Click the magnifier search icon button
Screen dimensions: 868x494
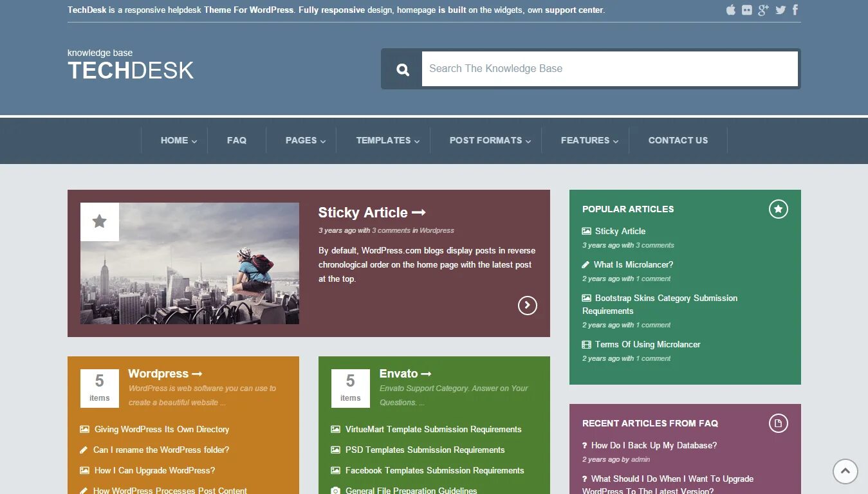click(403, 69)
